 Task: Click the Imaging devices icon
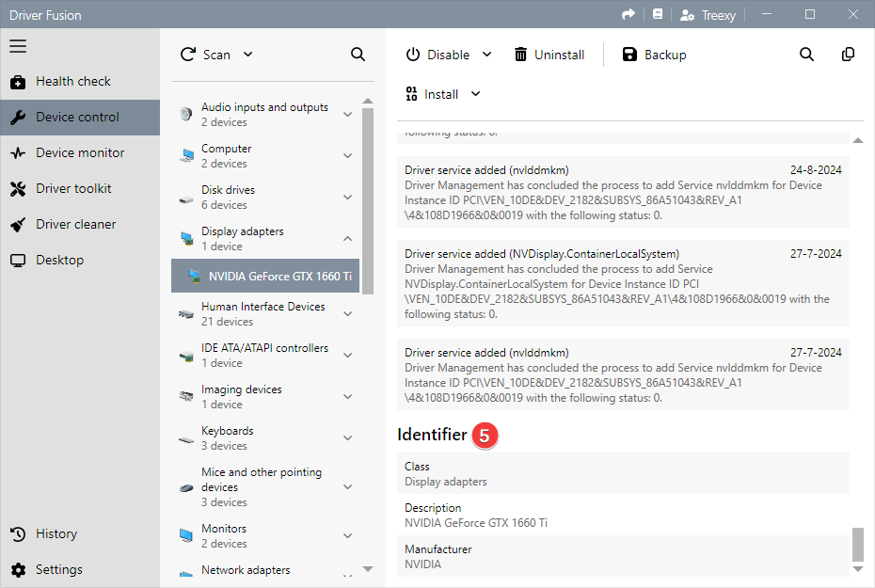pos(186,396)
